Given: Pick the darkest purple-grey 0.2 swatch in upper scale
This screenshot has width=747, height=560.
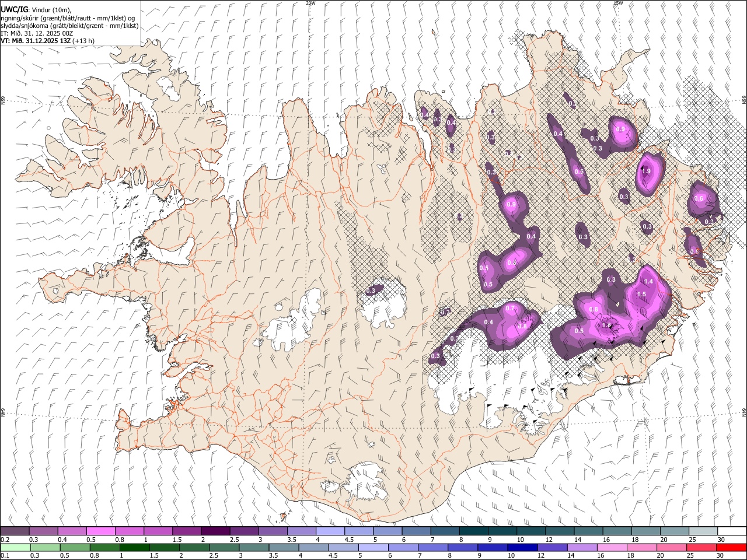Looking at the screenshot, I should [15, 531].
